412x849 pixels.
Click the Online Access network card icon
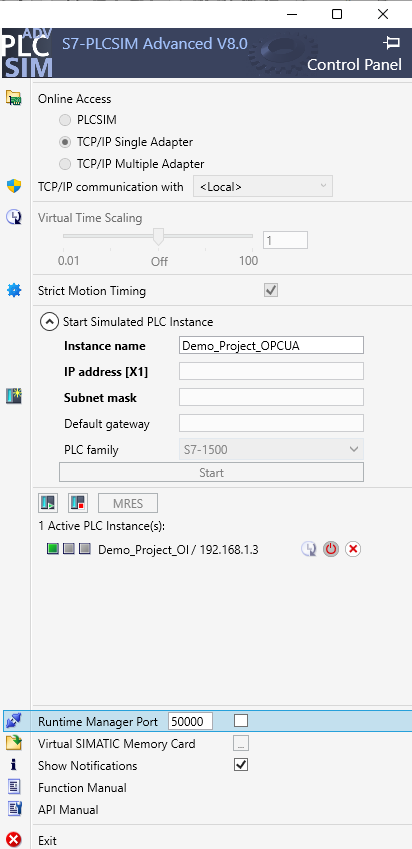14,99
